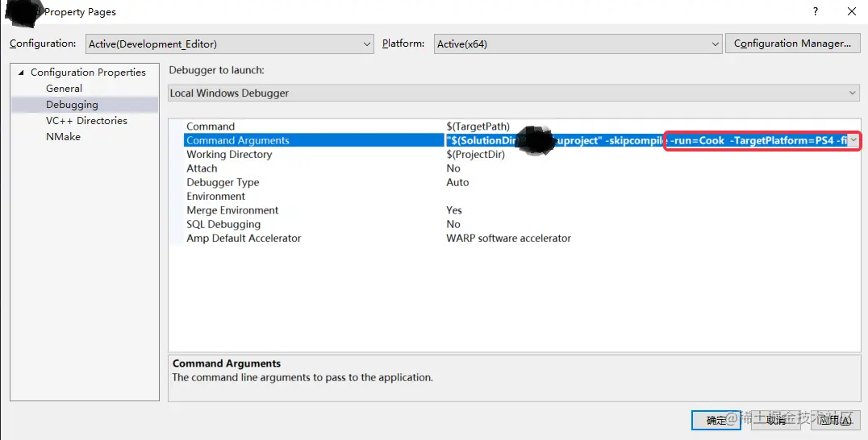This screenshot has height=440, width=868.
Task: Click the help question mark button
Action: click(x=816, y=11)
